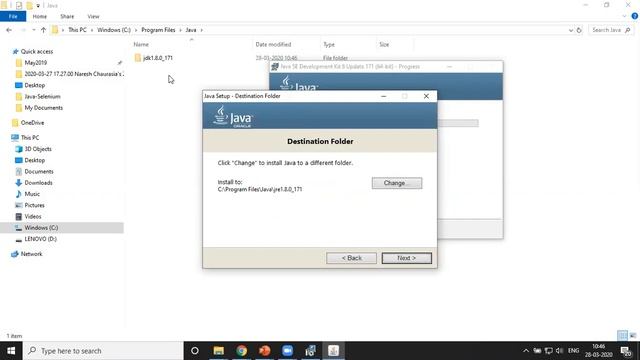Open the Share ribbon tab
Screen dimensions: 640x360
click(67, 16)
